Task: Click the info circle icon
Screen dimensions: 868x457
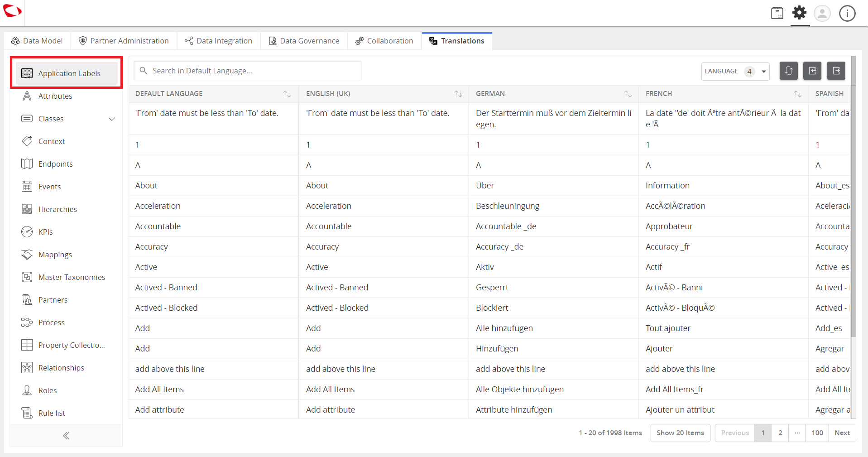Action: point(847,13)
